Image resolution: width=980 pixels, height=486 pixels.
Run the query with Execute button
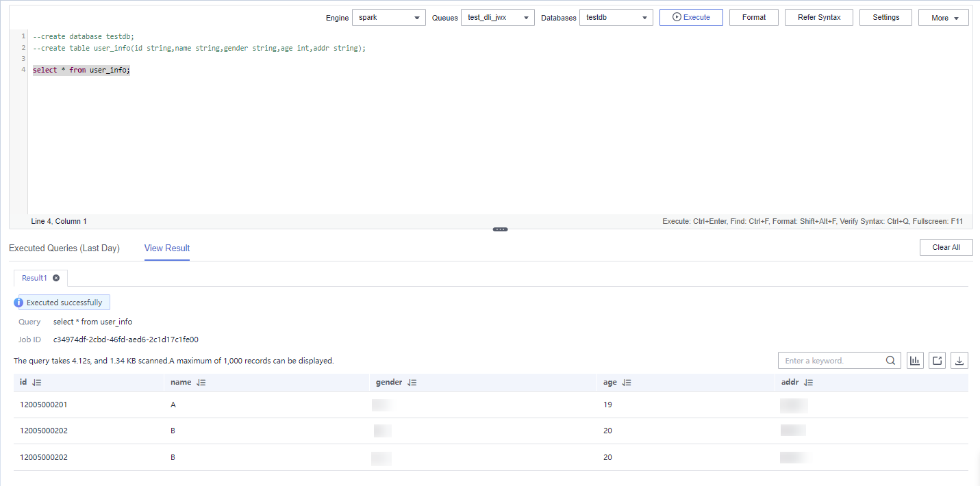691,17
